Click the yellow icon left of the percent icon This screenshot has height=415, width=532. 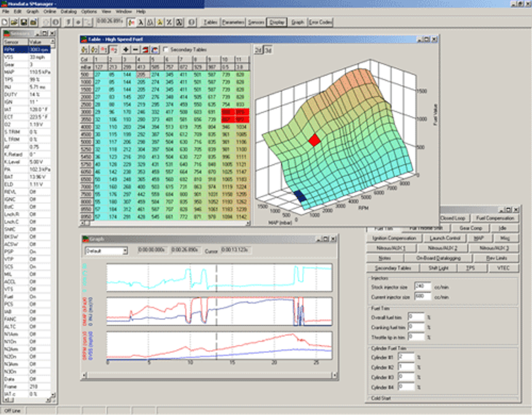(x=160, y=22)
